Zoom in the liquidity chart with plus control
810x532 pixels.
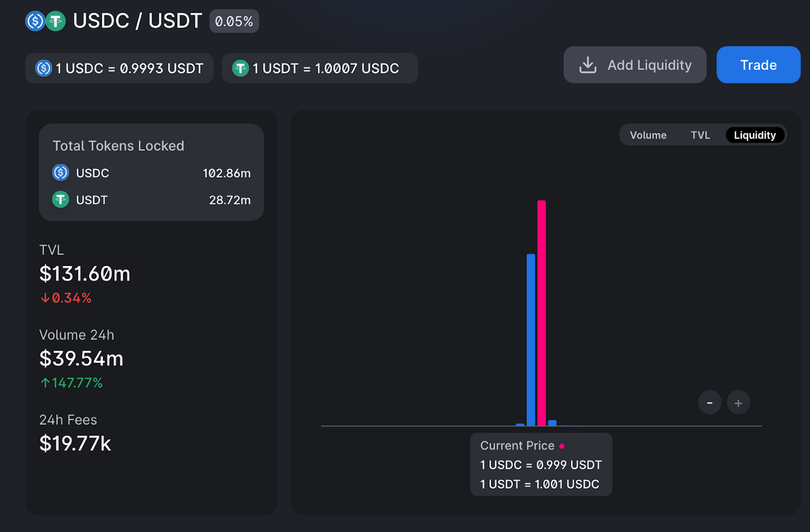[738, 402]
